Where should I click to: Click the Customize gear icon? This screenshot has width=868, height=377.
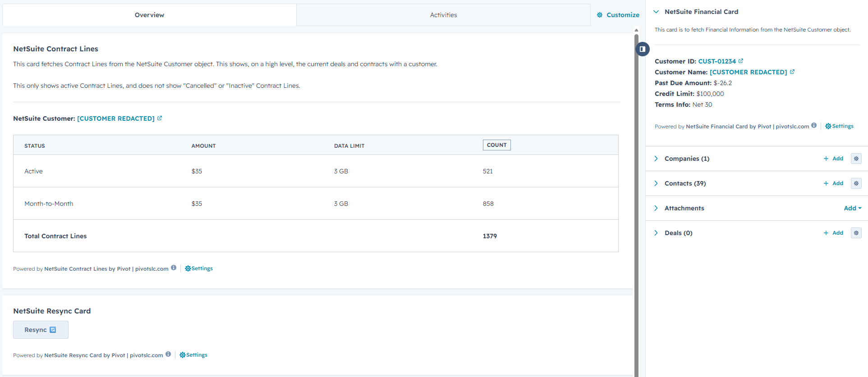pos(600,15)
